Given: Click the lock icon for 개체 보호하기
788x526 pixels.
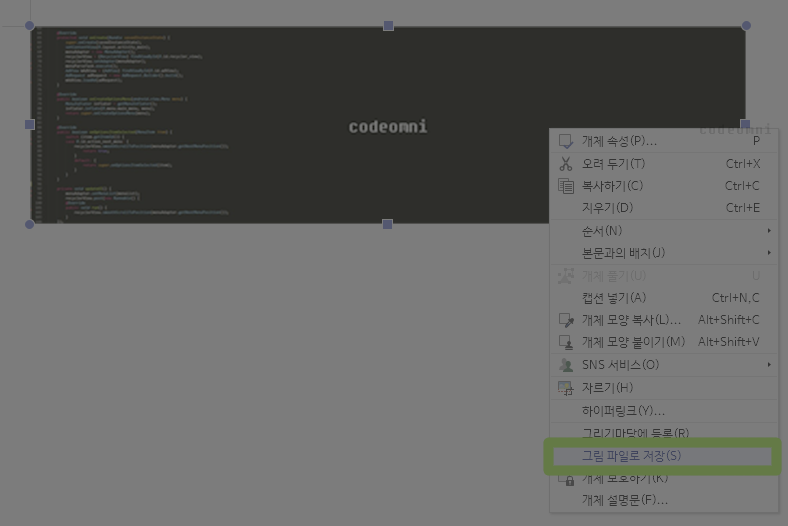Looking at the screenshot, I should pos(569,481).
